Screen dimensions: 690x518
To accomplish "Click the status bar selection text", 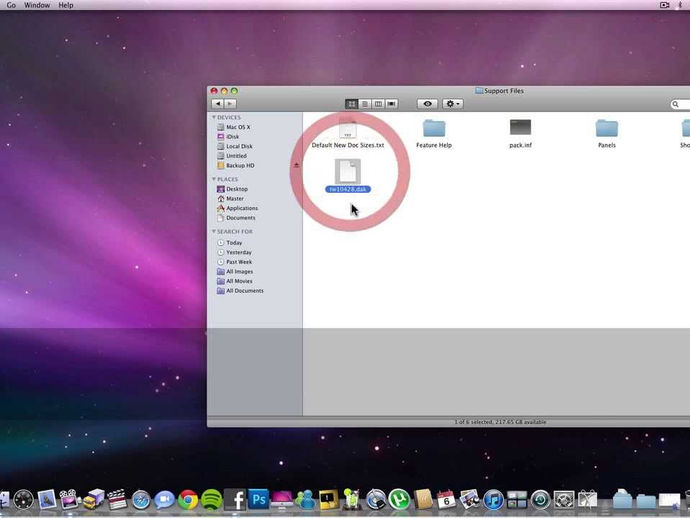I will point(500,422).
